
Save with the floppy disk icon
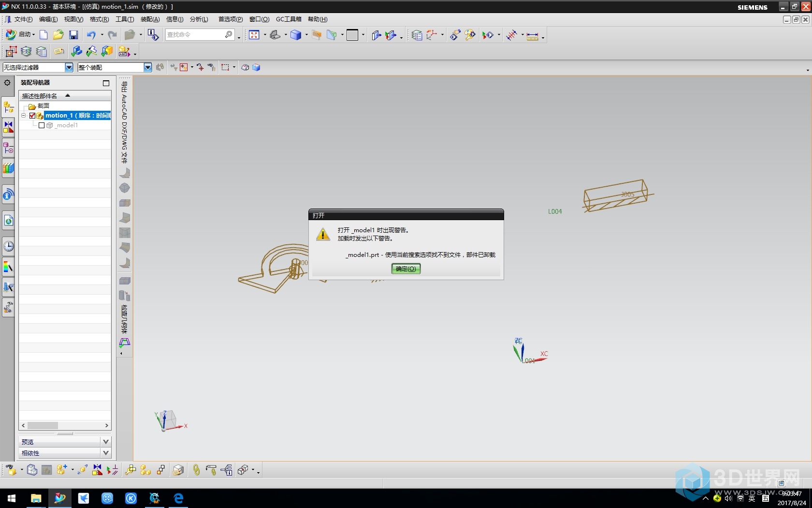(73, 35)
